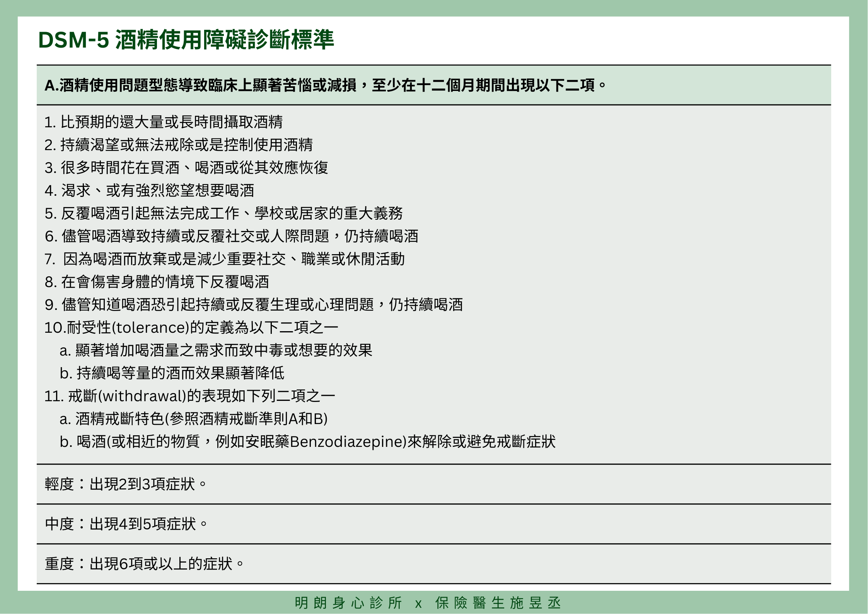Select tolerance sub-item a about increased amounts
The image size is (868, 614).
216,350
